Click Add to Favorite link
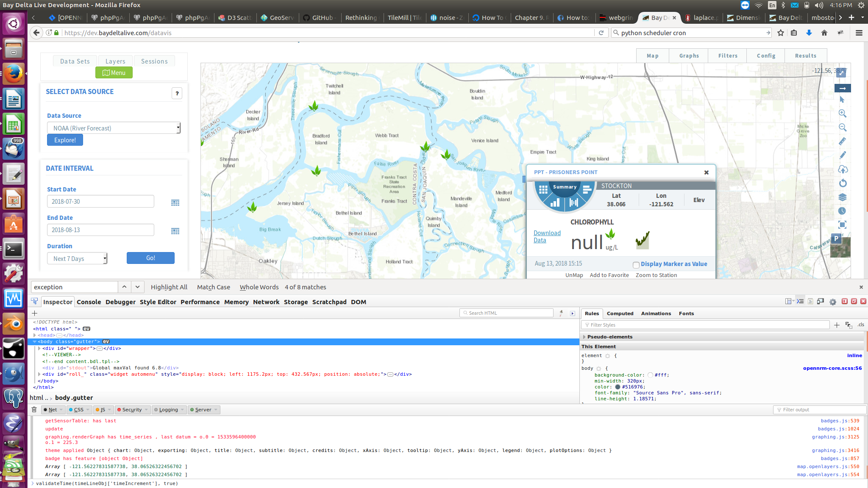 [x=609, y=275]
